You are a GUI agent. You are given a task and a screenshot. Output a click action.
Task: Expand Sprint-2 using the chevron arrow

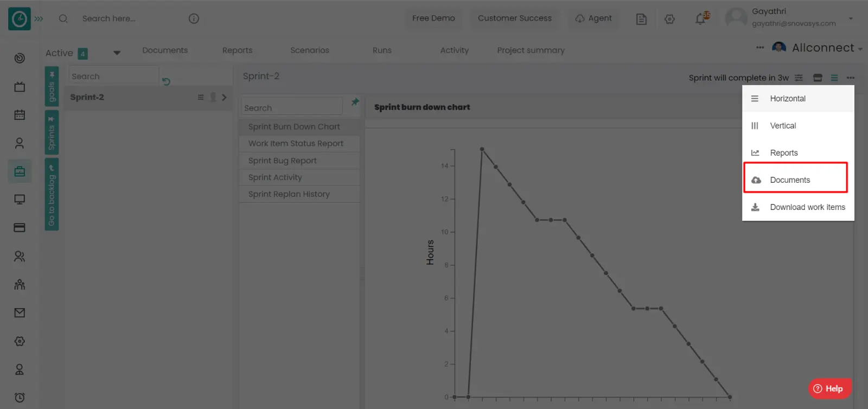click(224, 97)
